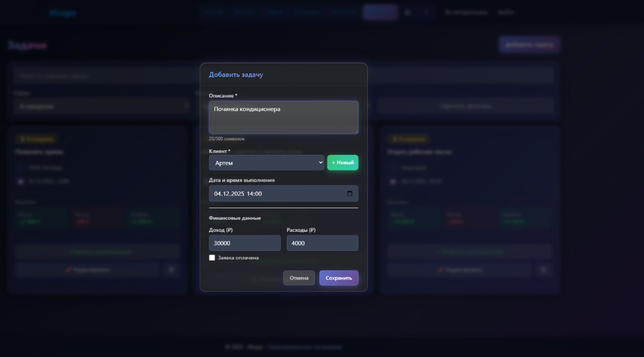Viewport: 644px width, 357px height.
Task: Focus the description field "Починка кондиционера"
Action: click(x=283, y=117)
